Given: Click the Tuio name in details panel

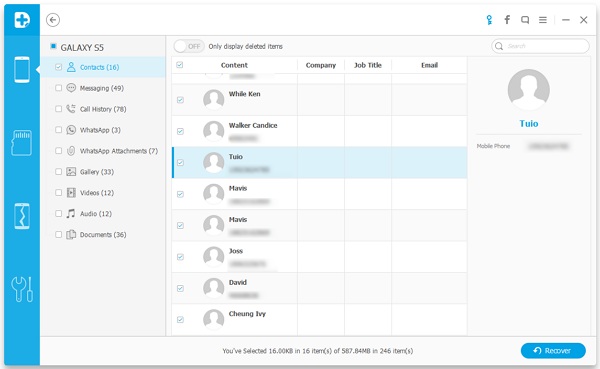Looking at the screenshot, I should [528, 124].
